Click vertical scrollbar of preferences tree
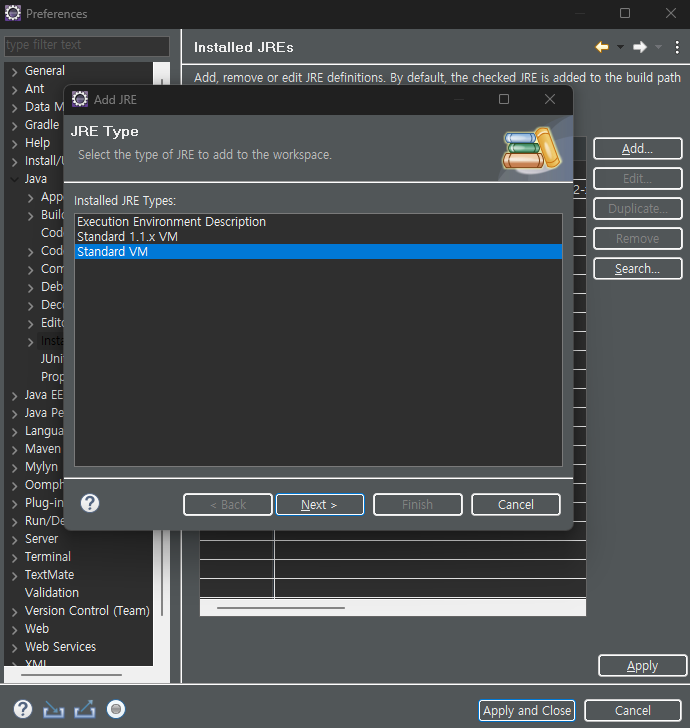690x728 pixels. coord(162,573)
